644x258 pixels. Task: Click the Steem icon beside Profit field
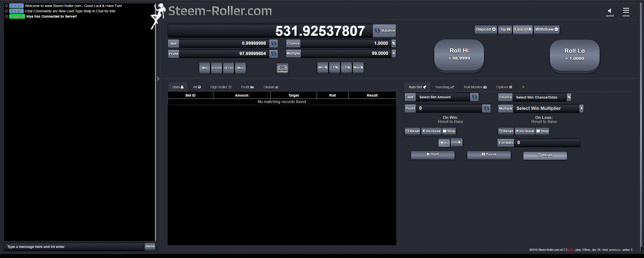coord(274,54)
